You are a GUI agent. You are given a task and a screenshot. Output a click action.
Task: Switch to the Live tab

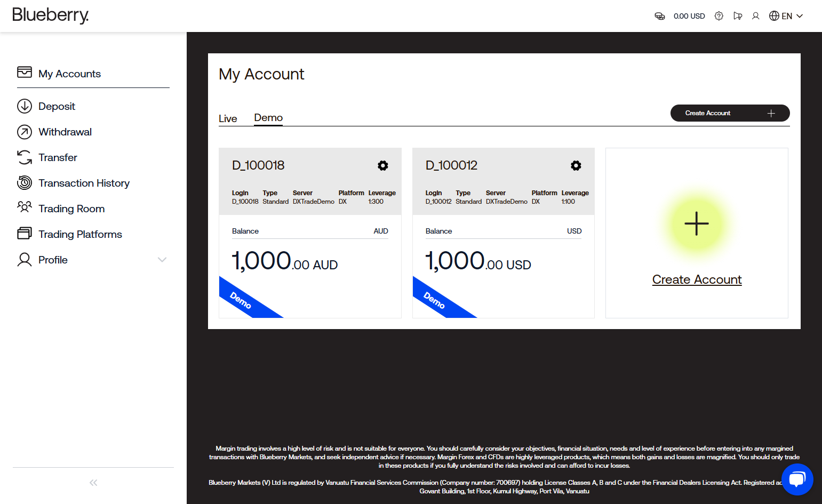228,118
